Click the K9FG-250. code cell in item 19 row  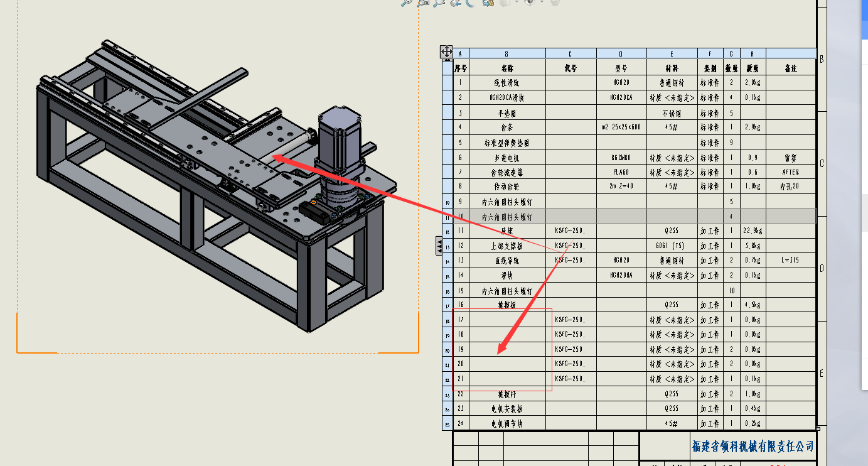click(x=571, y=350)
